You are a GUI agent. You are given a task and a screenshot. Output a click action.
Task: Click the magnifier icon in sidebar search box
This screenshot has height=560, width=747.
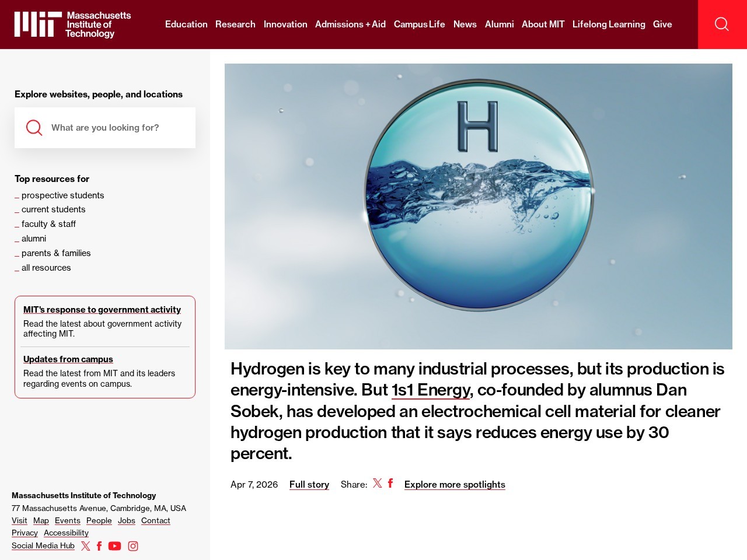coord(34,128)
